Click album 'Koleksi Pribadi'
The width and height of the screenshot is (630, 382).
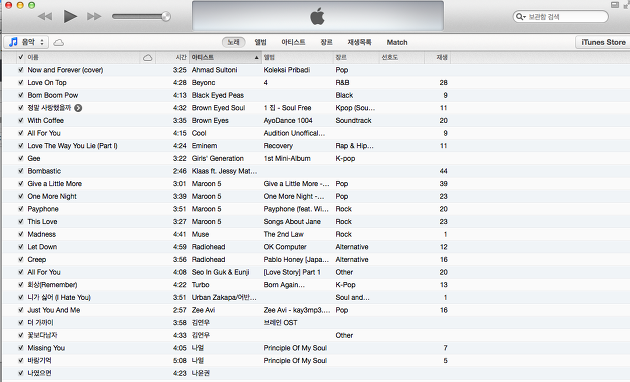pos(287,70)
